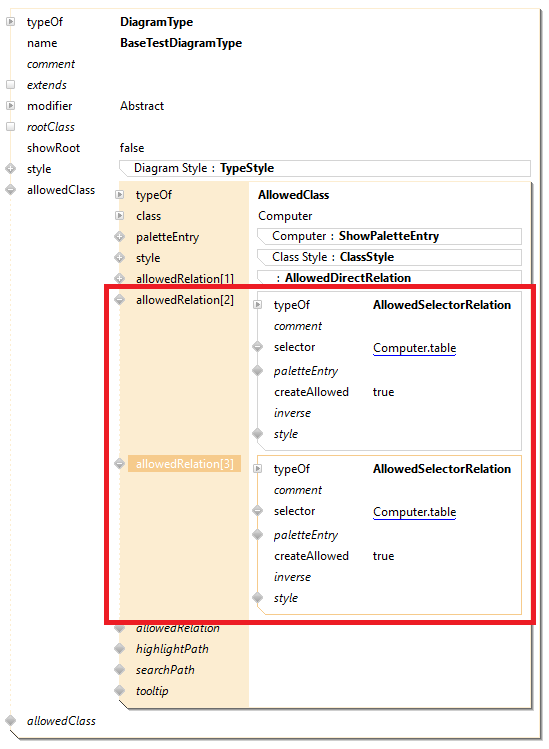
Task: Expand the Class Style : ClassStyle style node
Action: tap(119, 257)
